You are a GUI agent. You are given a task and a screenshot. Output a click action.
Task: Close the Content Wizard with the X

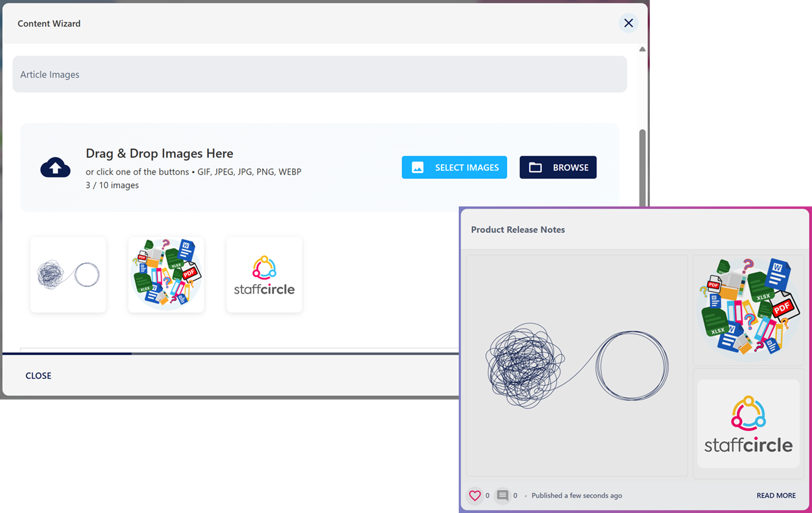pos(628,23)
